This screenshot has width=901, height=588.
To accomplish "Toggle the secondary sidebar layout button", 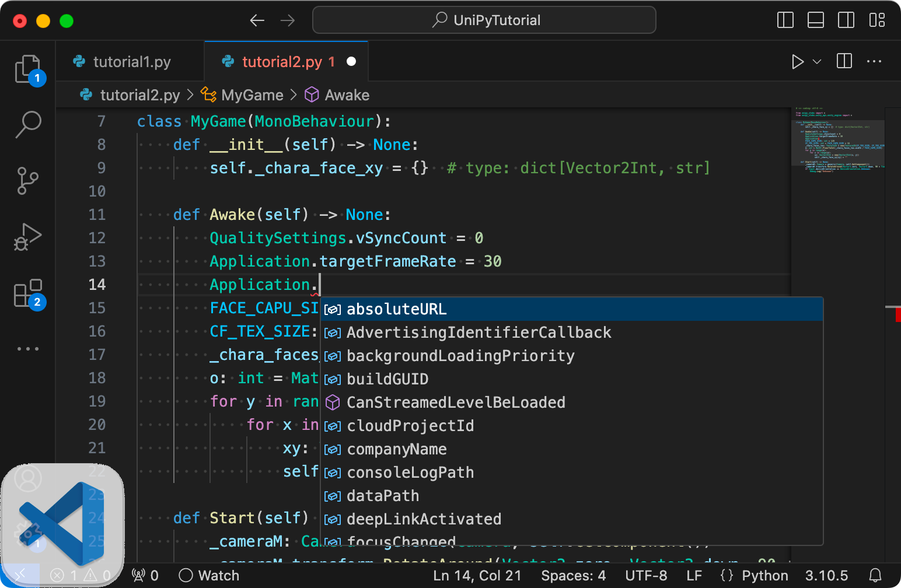I will pos(846,20).
